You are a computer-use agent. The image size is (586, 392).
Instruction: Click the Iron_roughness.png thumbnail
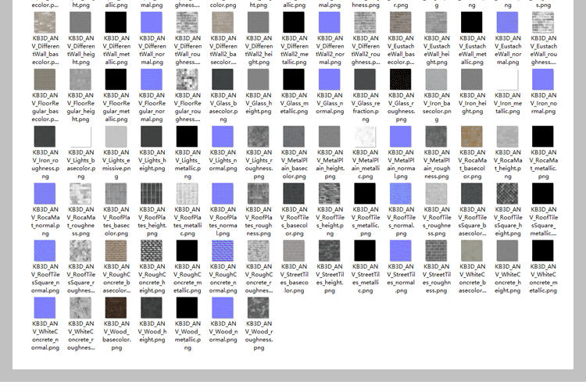[45, 137]
